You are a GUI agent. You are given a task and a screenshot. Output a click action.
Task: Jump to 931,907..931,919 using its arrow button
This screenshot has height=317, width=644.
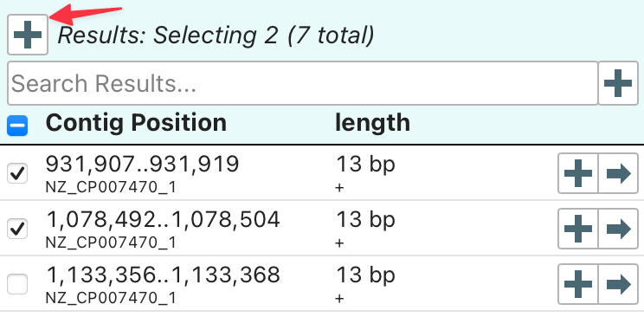click(618, 173)
